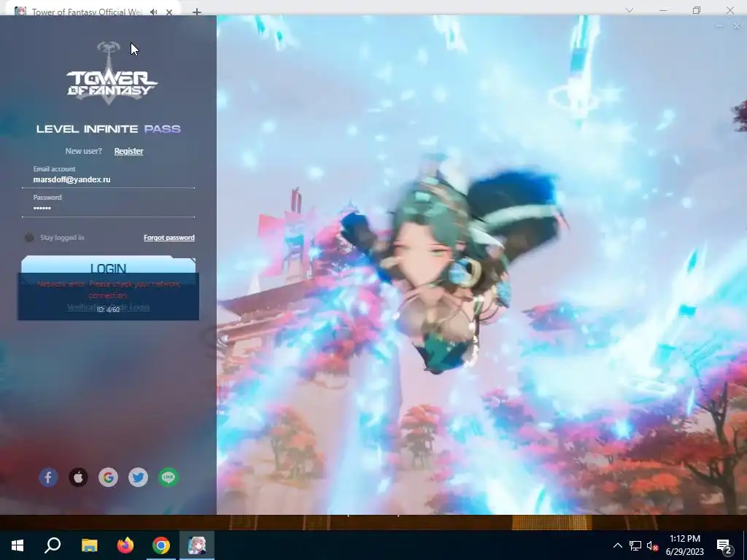Viewport: 747px width, 560px height.
Task: Open the notification center icon
Action: [724, 546]
